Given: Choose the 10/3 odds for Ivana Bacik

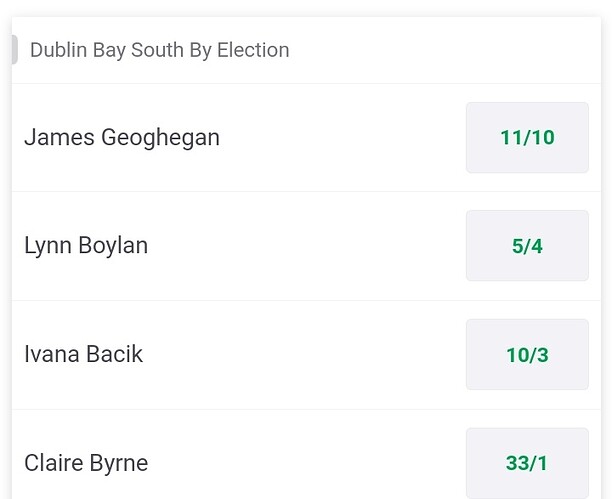Looking at the screenshot, I should tap(527, 355).
